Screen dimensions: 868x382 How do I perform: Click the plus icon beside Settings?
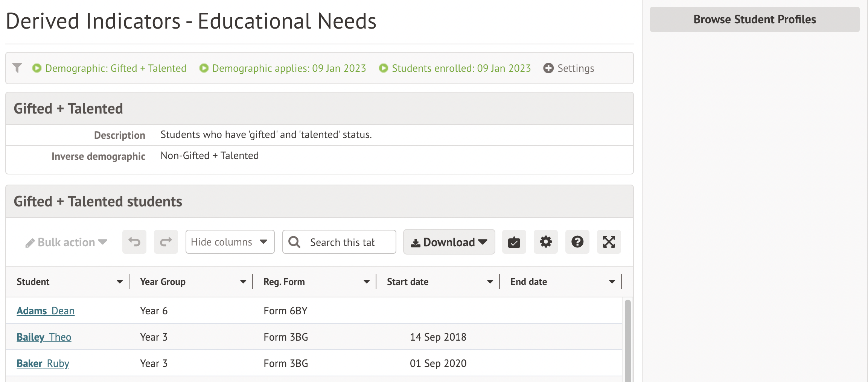tap(548, 68)
